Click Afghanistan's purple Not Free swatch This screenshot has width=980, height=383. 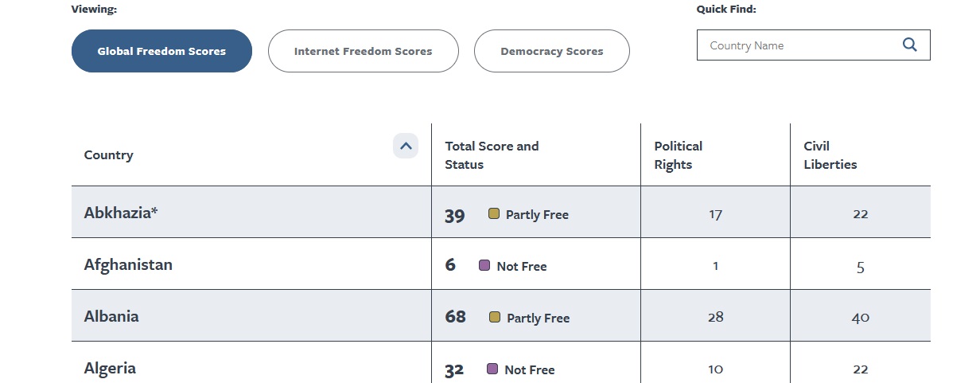pyautogui.click(x=484, y=265)
